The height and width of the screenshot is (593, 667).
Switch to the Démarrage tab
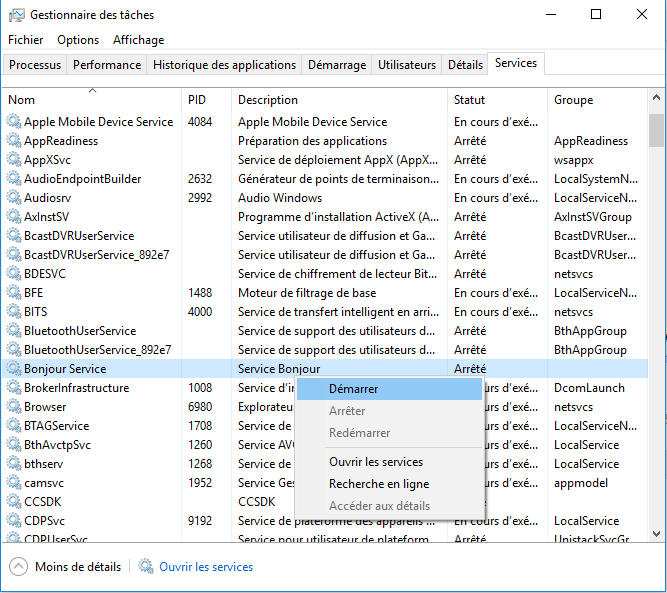337,65
